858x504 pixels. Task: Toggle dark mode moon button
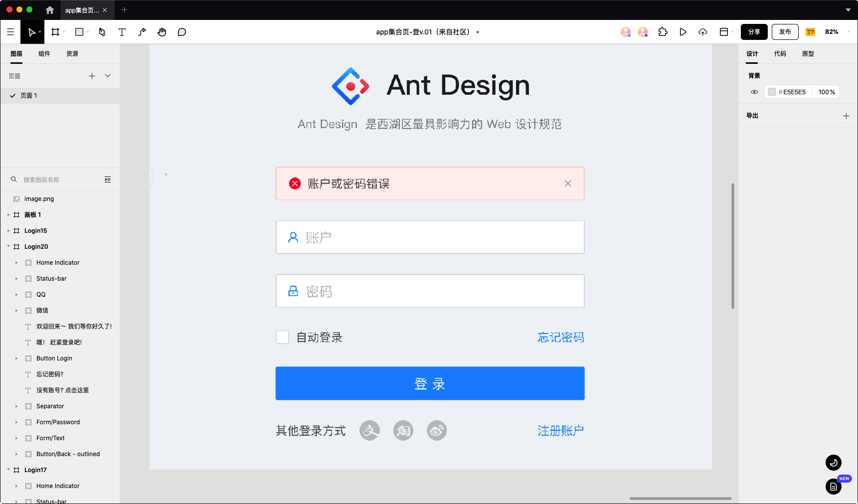pyautogui.click(x=834, y=463)
